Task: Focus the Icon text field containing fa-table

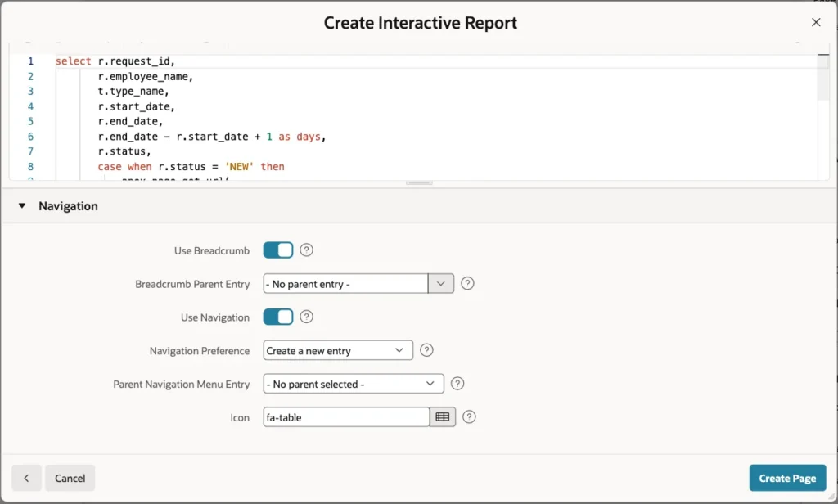Action: tap(346, 417)
